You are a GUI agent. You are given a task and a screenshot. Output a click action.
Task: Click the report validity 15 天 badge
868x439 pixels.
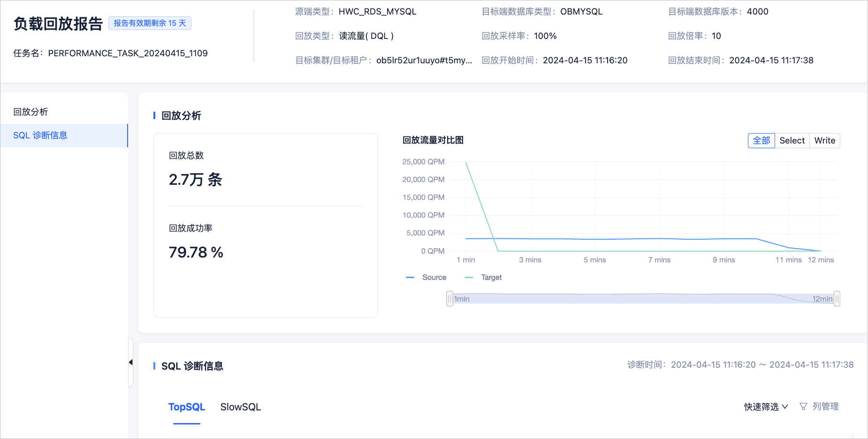(150, 23)
